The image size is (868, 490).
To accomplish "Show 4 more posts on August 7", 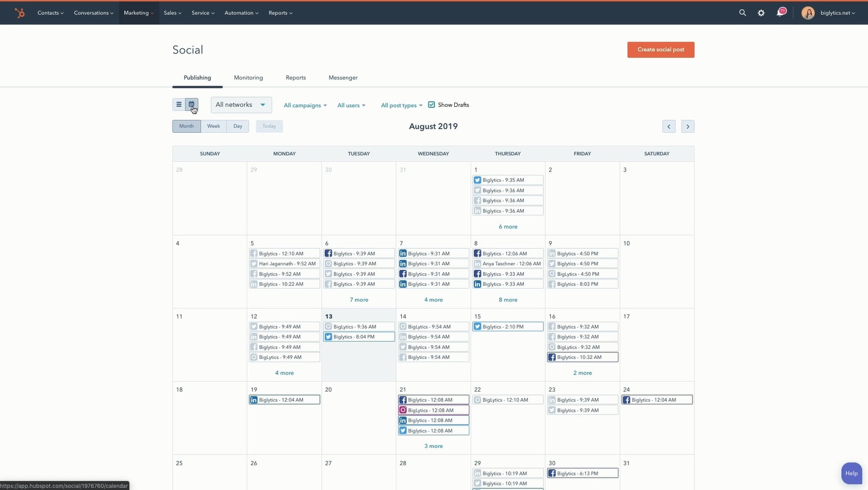I will point(433,300).
